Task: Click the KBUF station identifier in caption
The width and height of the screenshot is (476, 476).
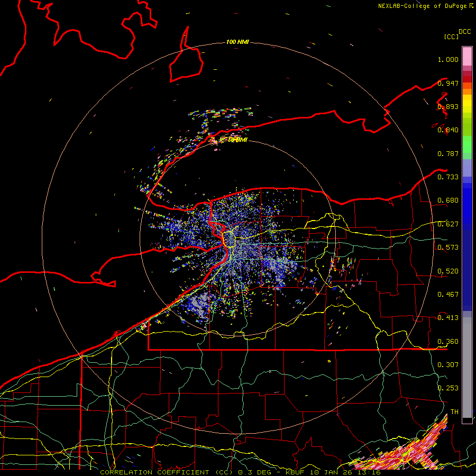Action: (x=295, y=472)
